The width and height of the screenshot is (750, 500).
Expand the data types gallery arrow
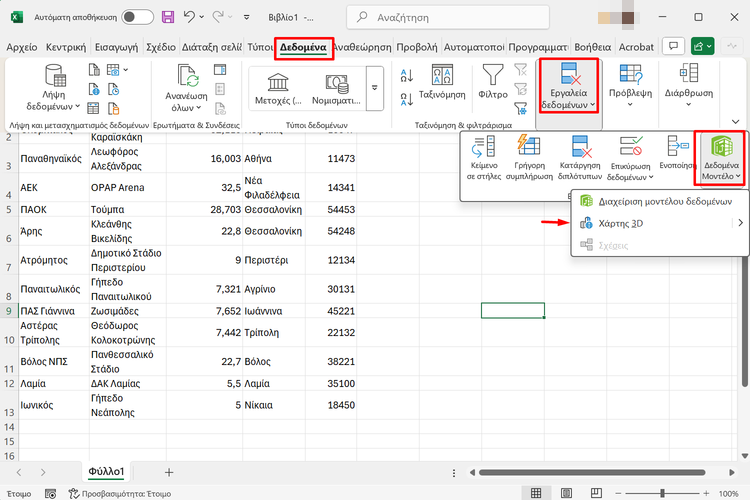375,89
